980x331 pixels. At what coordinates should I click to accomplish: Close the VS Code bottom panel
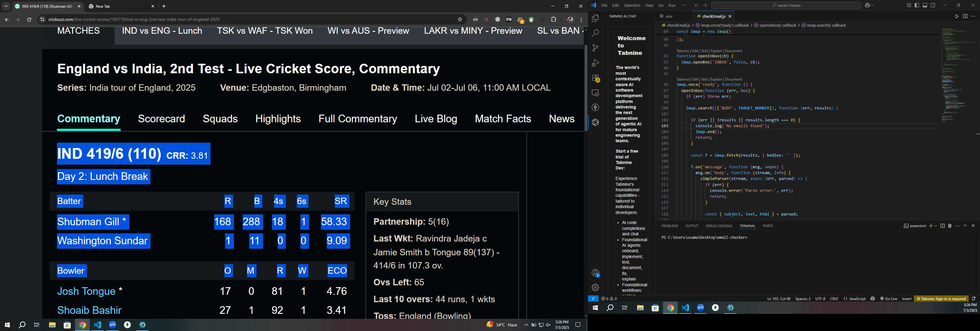click(x=973, y=226)
